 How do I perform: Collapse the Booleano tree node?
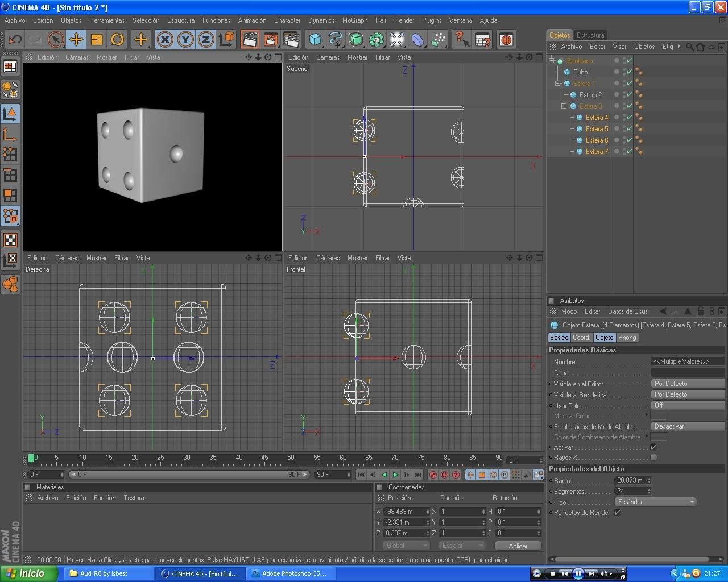point(551,60)
